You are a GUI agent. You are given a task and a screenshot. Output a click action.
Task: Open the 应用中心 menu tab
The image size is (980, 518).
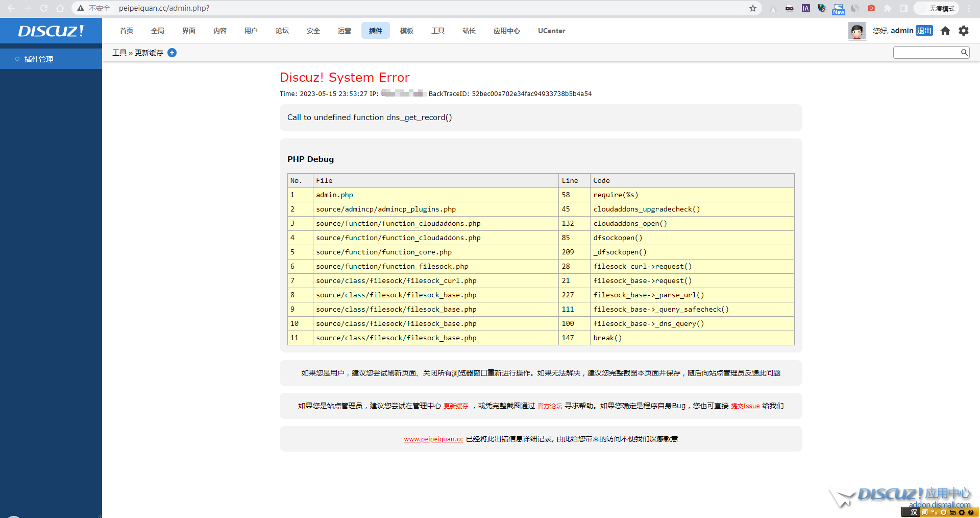(506, 31)
